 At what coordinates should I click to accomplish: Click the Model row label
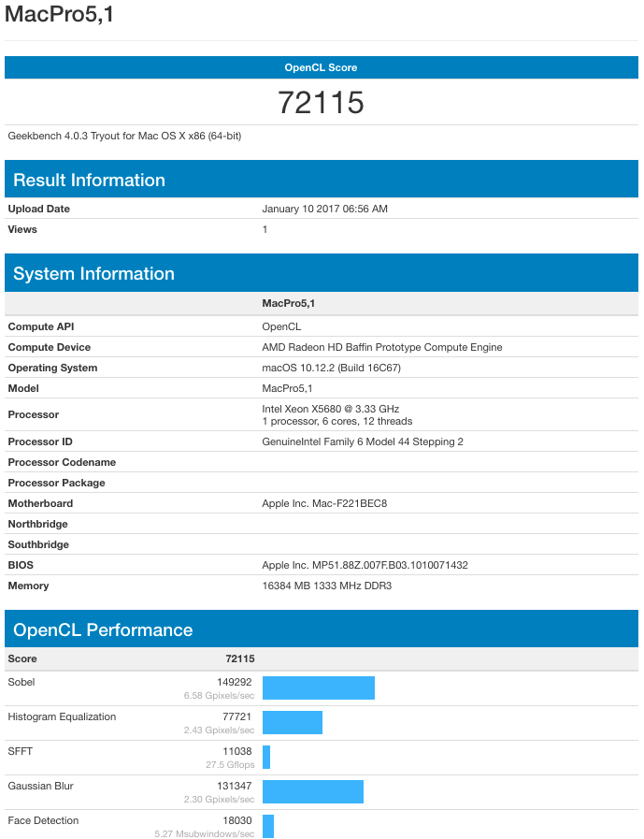[23, 388]
